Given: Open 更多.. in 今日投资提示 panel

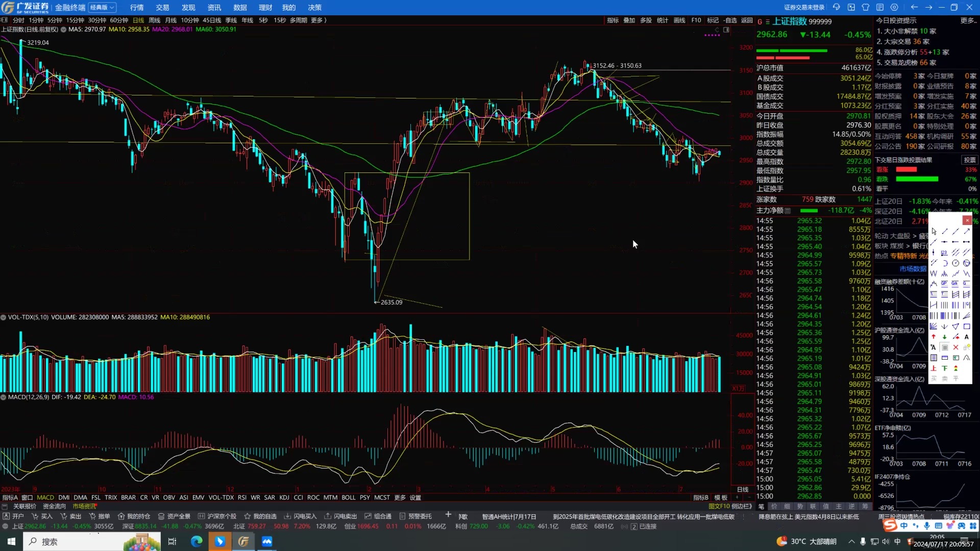Looking at the screenshot, I should click(968, 20).
